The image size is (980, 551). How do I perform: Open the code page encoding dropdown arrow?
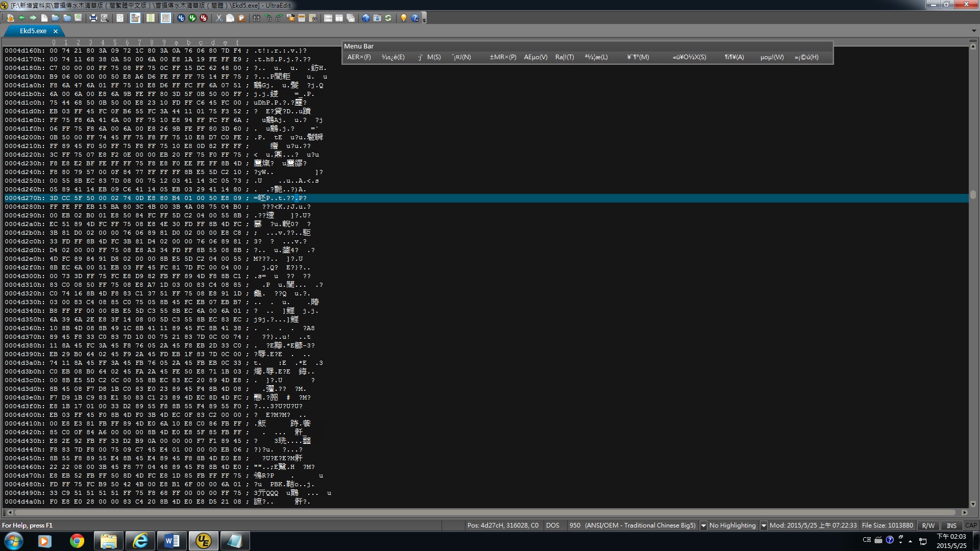703,525
